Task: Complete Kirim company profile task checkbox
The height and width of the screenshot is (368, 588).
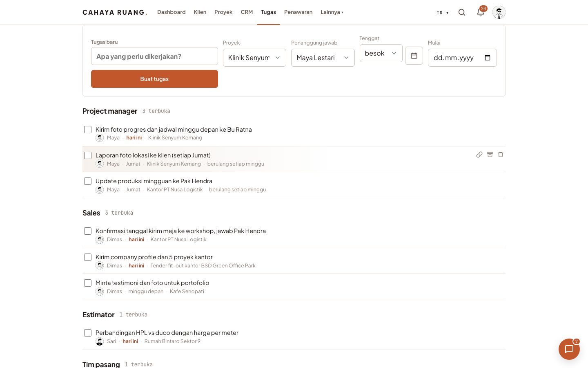Action: (88, 257)
